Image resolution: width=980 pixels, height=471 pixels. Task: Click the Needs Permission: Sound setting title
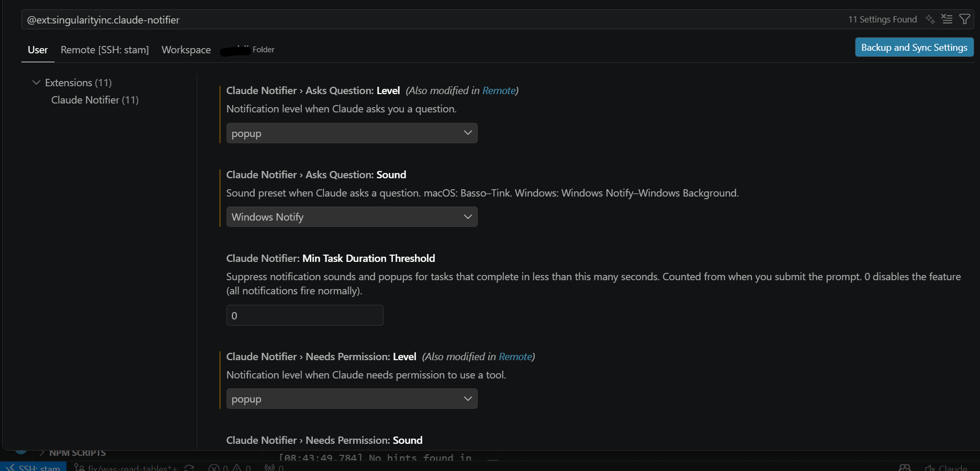coord(324,440)
